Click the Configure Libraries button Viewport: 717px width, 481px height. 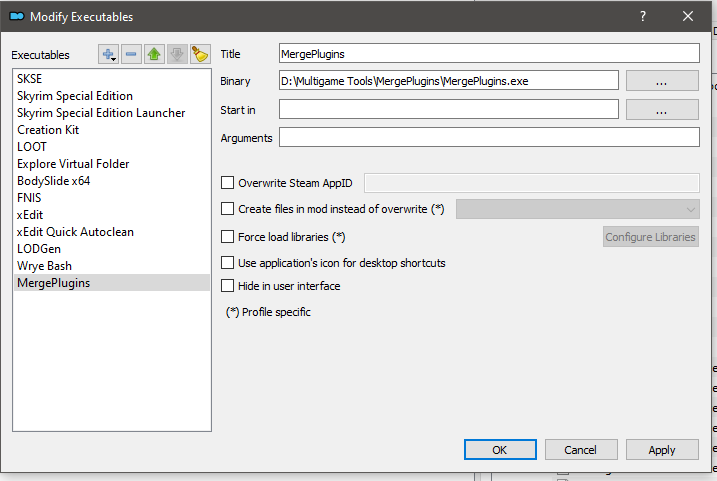click(651, 237)
